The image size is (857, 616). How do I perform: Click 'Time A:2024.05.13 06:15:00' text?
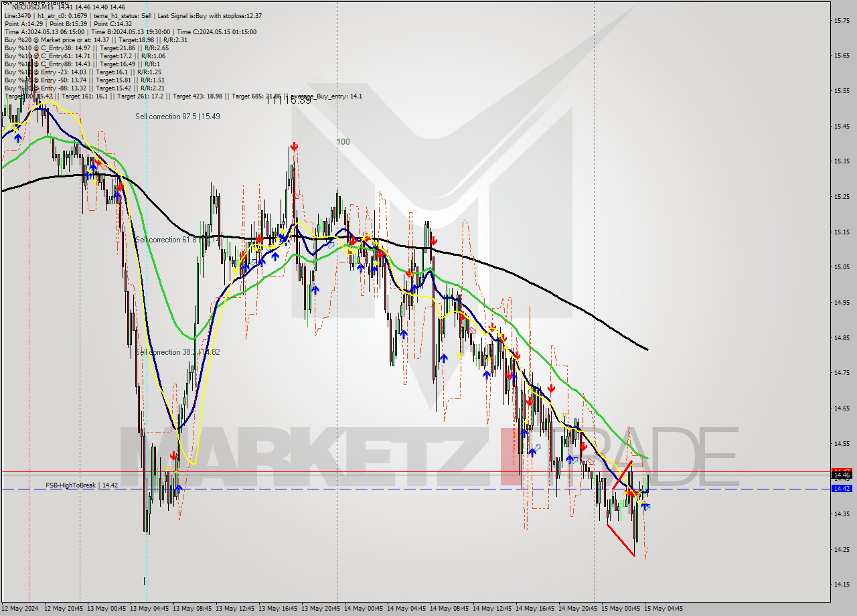pyautogui.click(x=44, y=31)
